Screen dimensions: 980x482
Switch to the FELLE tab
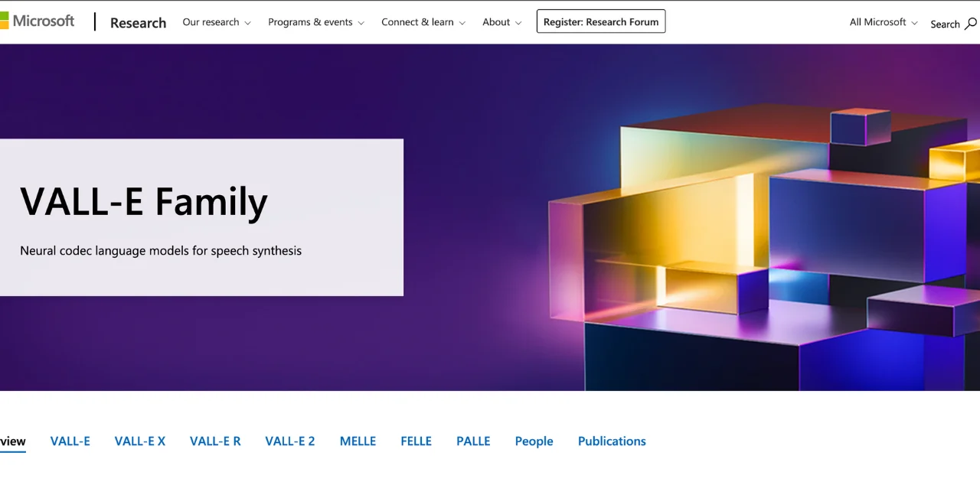[416, 441]
